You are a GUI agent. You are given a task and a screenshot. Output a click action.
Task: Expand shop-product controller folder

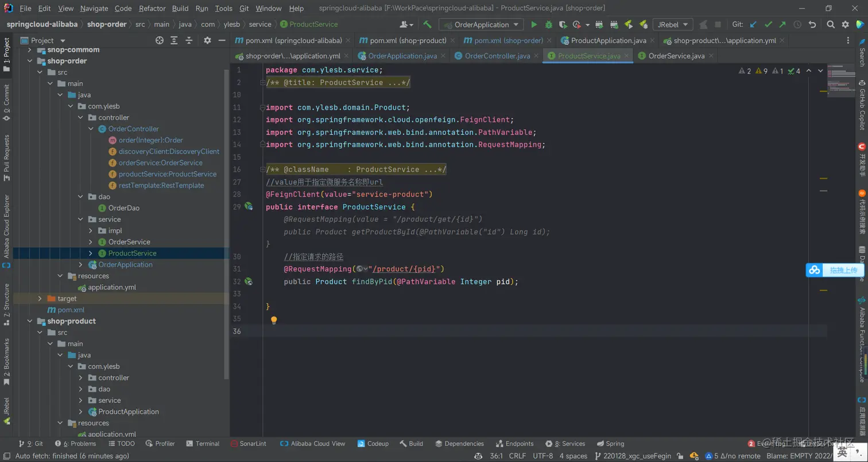(x=80, y=378)
